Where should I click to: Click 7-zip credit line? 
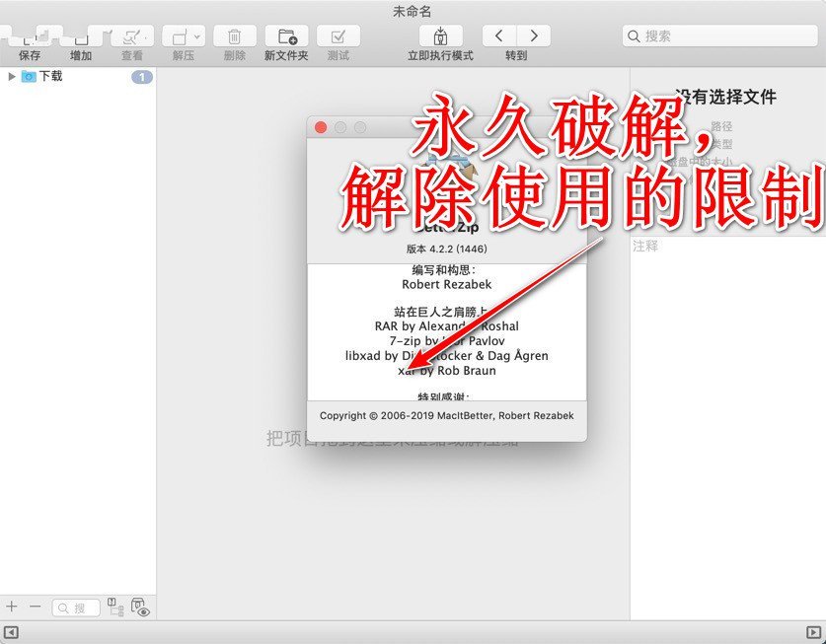(447, 340)
